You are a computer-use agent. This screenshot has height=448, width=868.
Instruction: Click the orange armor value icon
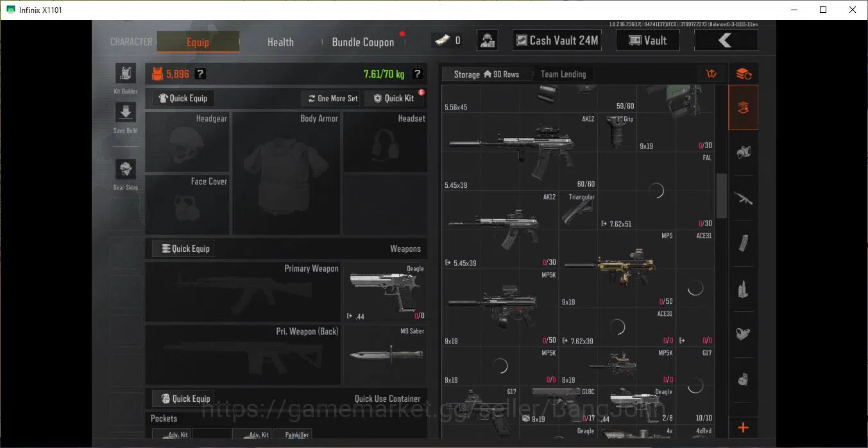tap(157, 74)
